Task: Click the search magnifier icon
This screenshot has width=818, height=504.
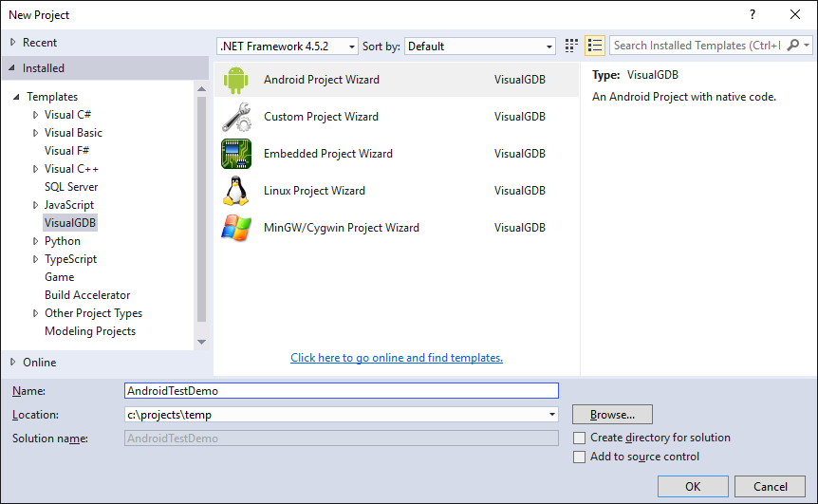Action: point(793,46)
